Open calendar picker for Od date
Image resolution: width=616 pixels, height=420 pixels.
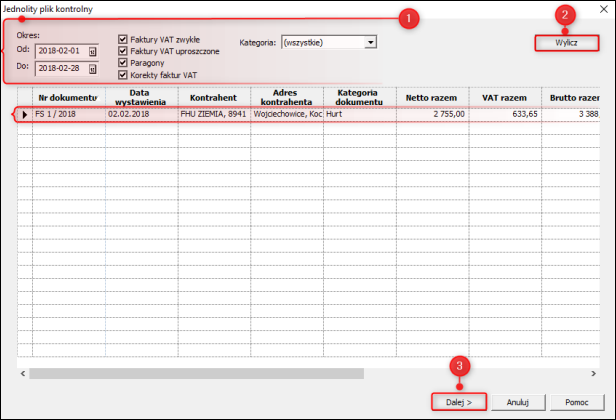tap(92, 52)
